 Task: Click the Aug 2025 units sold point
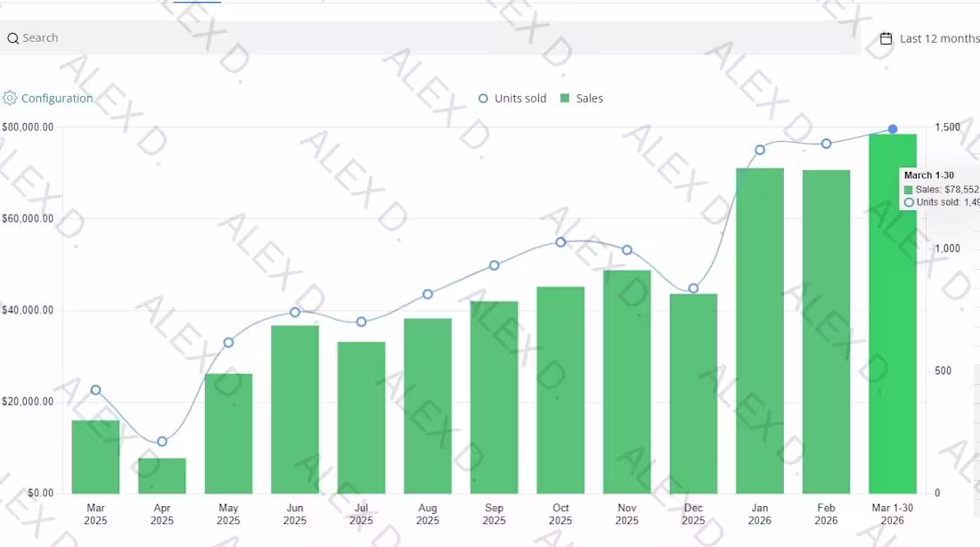click(428, 295)
